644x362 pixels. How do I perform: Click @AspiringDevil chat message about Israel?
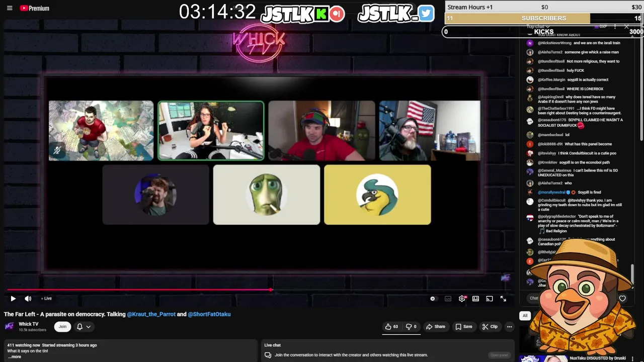tap(577, 100)
